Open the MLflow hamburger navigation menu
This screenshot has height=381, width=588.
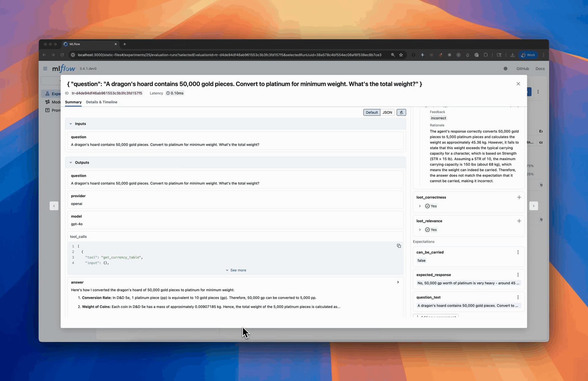point(45,69)
